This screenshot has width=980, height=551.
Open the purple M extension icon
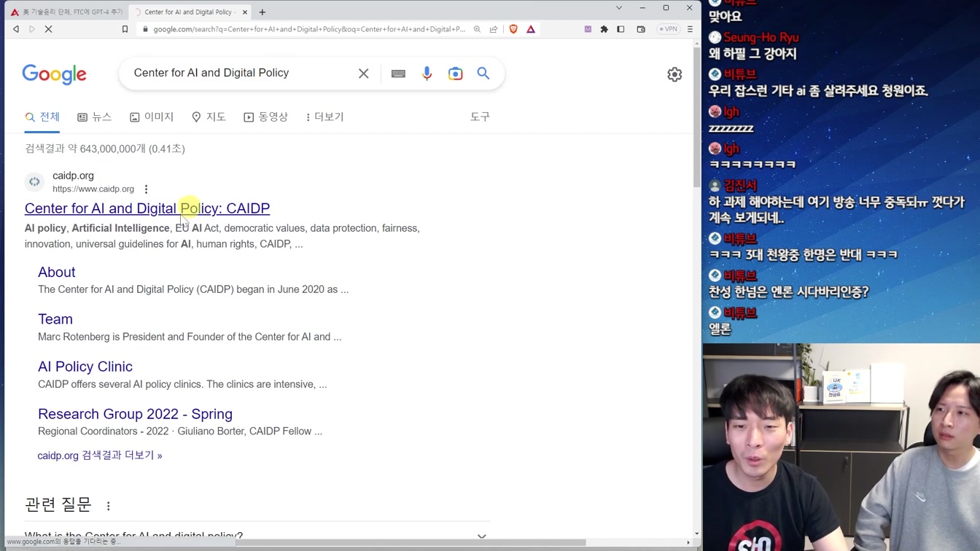pos(588,29)
